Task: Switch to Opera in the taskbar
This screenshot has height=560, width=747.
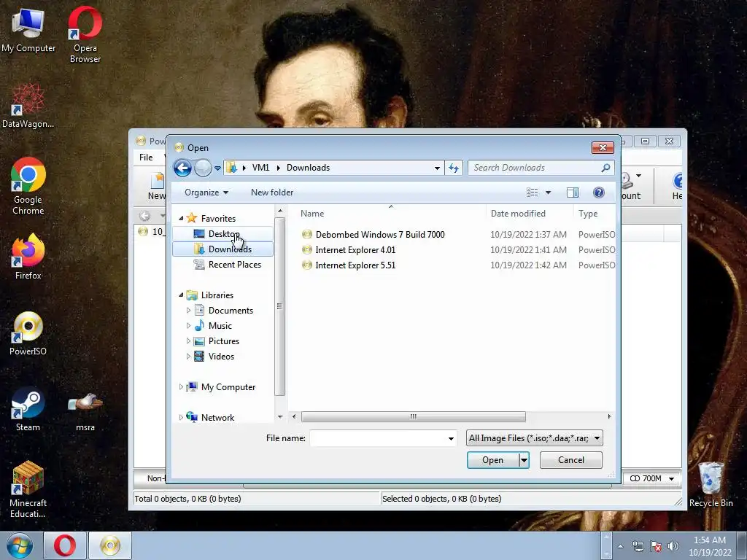Action: (65, 545)
